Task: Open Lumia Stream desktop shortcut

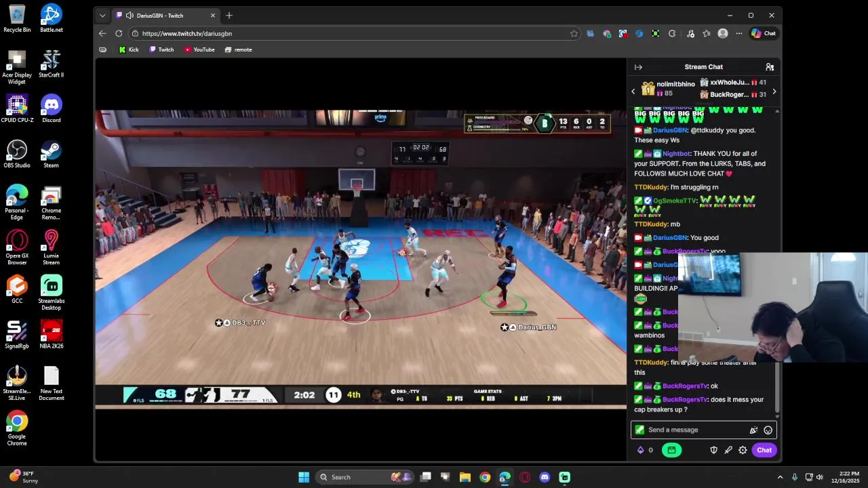Action: (51, 247)
